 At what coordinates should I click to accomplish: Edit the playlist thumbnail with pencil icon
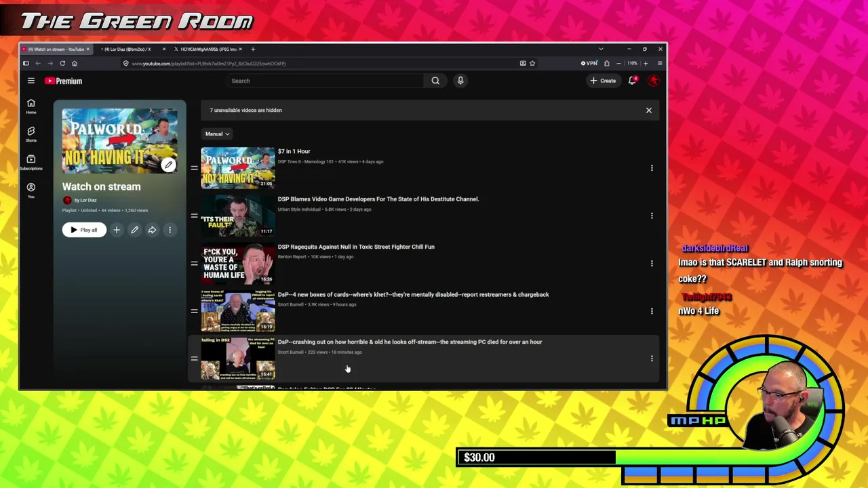[x=169, y=165]
